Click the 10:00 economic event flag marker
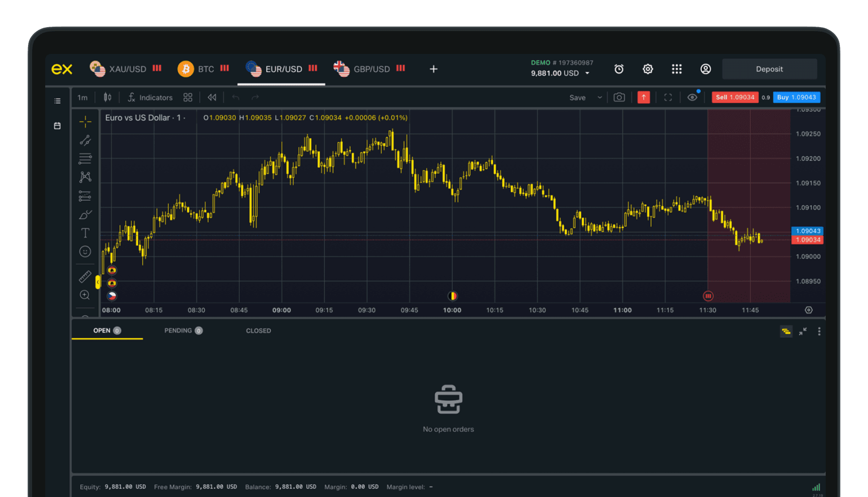 (452, 295)
